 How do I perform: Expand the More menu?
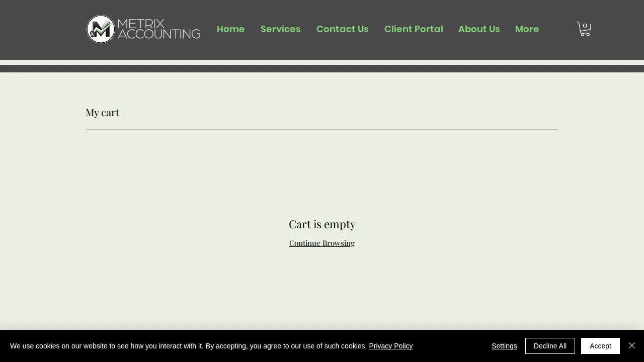click(x=527, y=29)
